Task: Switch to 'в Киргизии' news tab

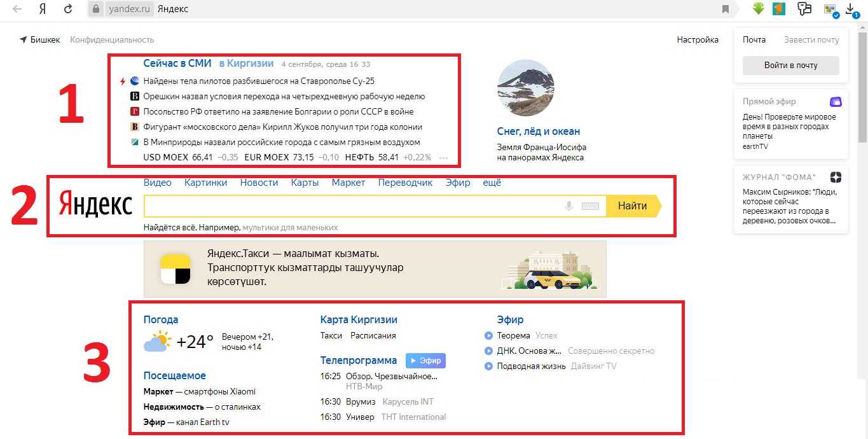Action: 246,64
